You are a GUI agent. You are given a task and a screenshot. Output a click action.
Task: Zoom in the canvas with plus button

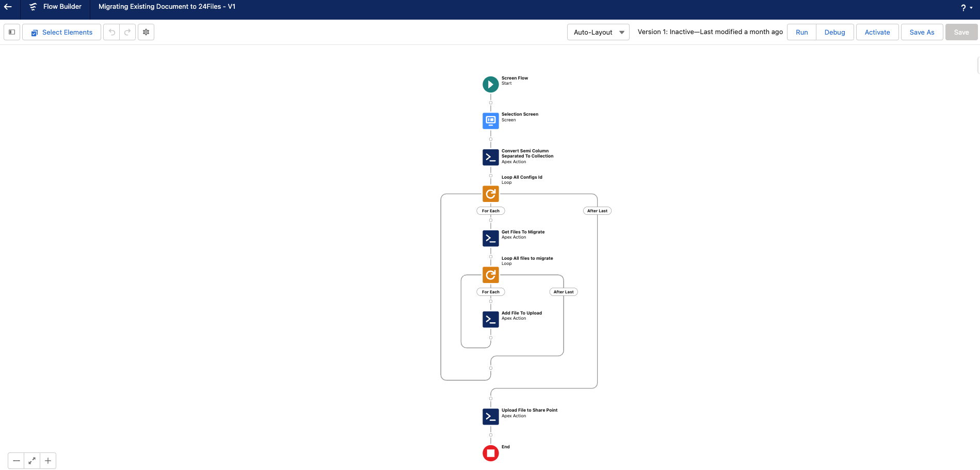coord(48,461)
